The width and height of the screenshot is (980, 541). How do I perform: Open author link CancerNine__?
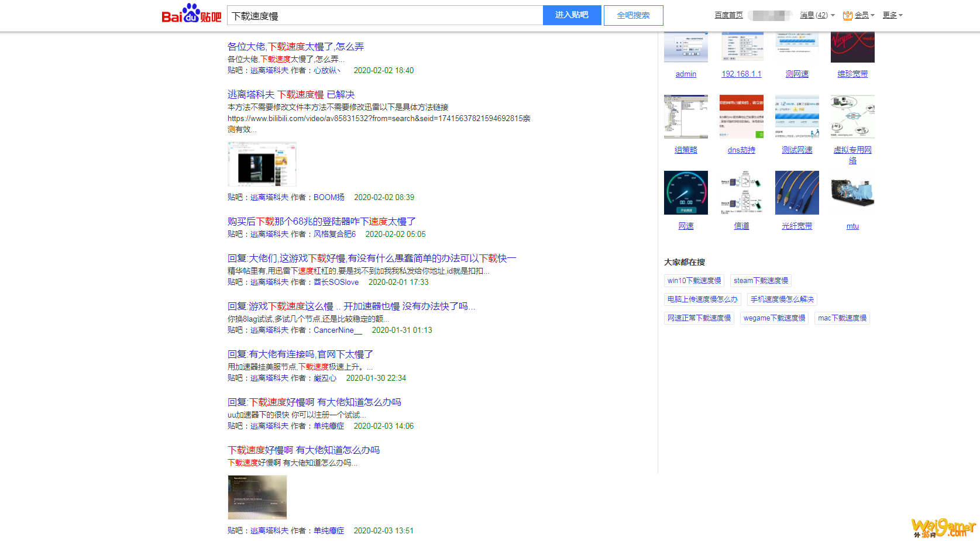[x=338, y=330]
